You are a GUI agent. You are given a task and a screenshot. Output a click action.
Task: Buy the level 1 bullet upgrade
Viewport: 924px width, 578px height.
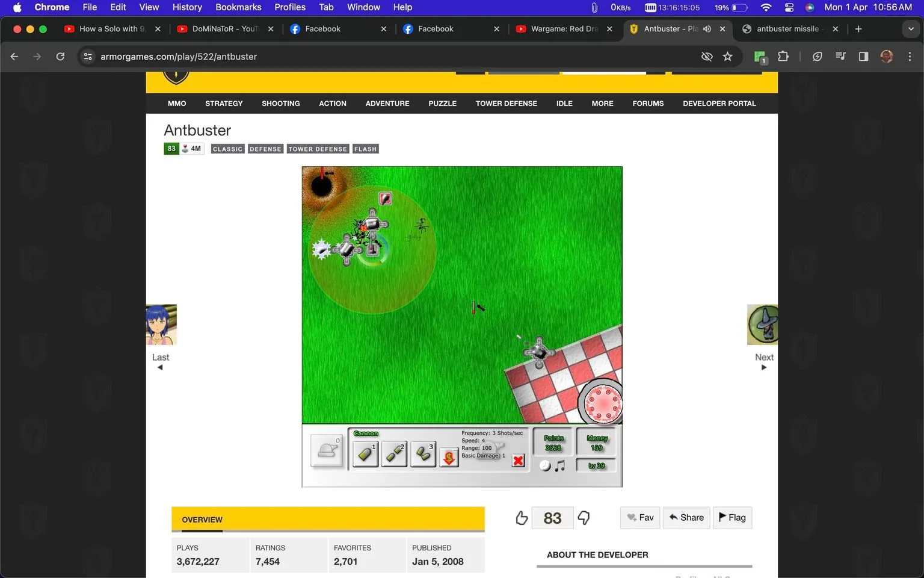(365, 454)
